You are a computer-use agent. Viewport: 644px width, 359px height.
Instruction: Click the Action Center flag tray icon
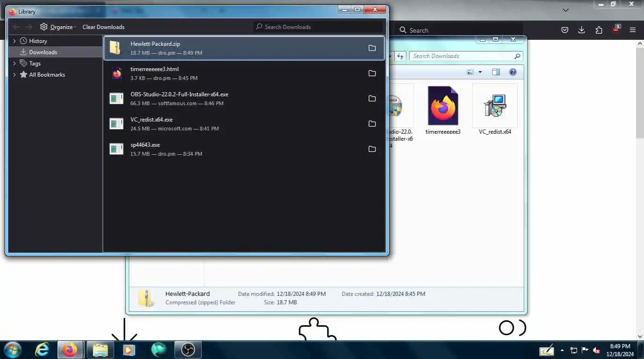pyautogui.click(x=585, y=350)
